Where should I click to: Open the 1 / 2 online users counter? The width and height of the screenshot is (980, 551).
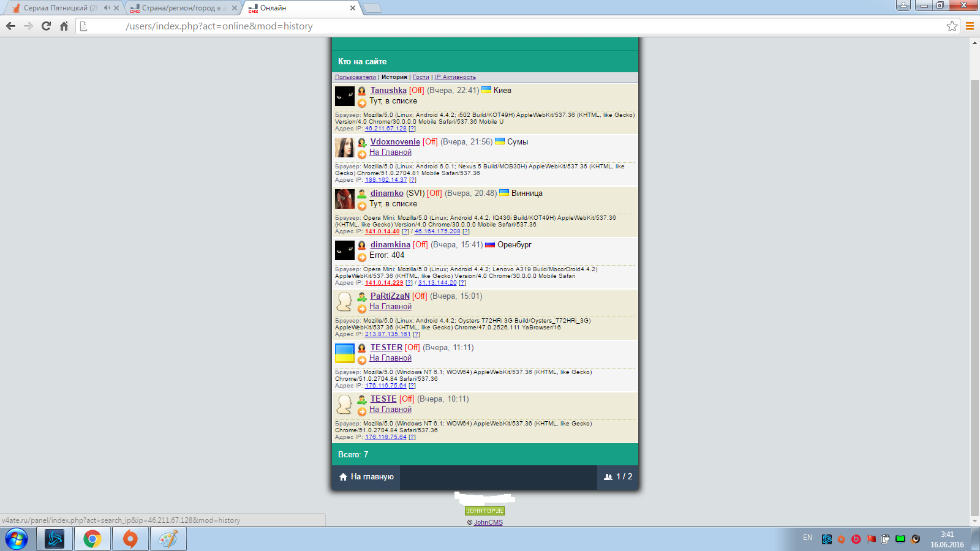[x=618, y=477]
